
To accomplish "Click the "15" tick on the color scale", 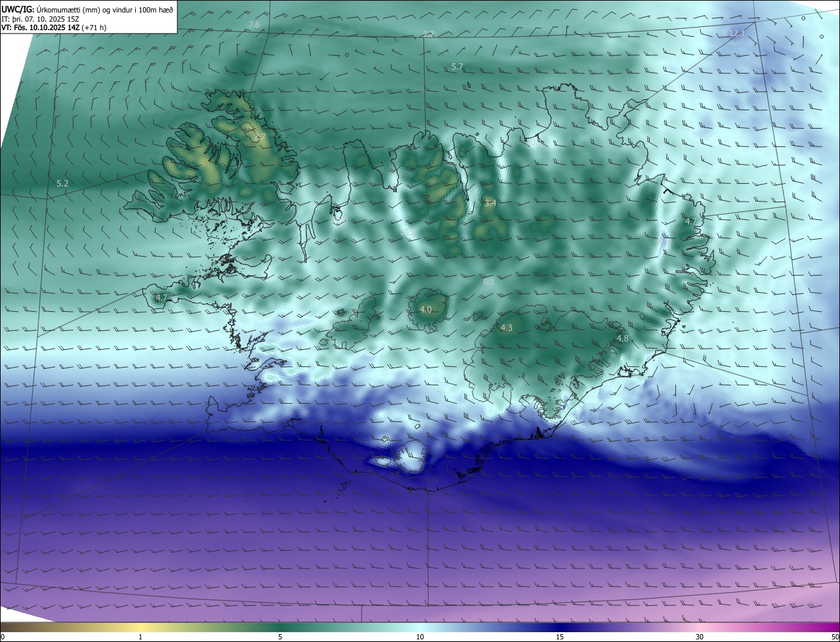I will point(560,637).
